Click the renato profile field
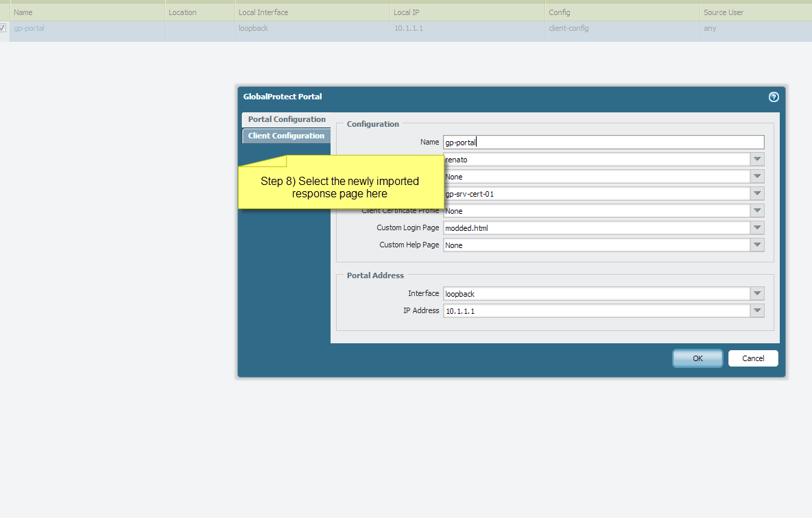812x518 pixels. [x=597, y=160]
